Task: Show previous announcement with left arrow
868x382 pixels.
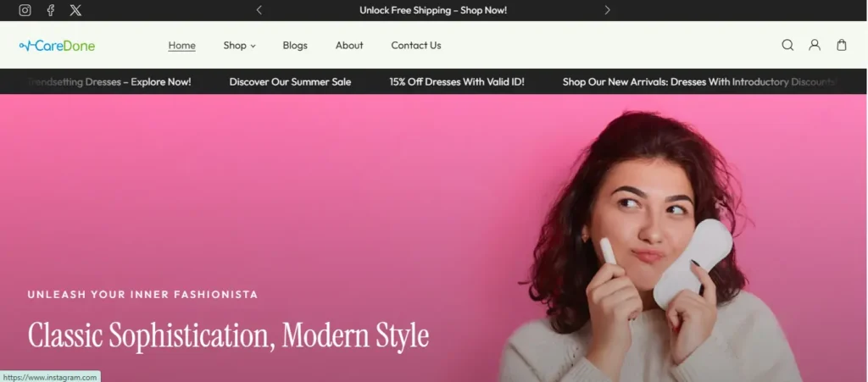Action: 259,10
